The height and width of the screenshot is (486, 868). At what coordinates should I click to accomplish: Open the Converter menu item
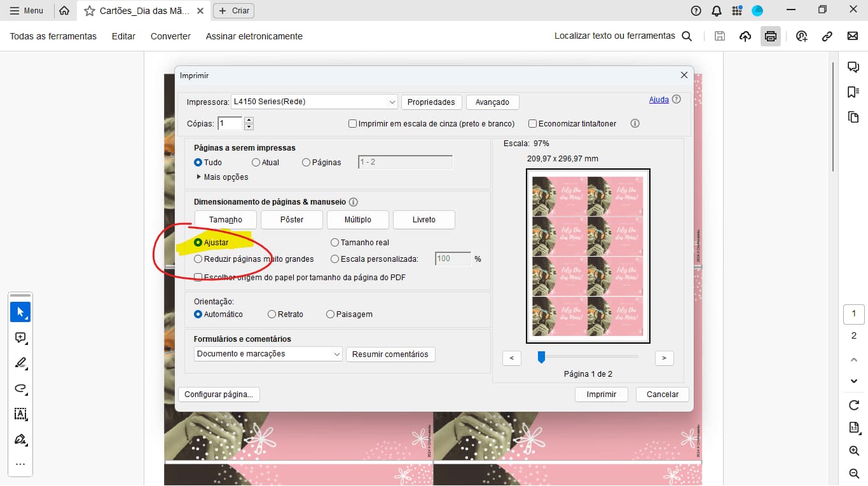(170, 36)
